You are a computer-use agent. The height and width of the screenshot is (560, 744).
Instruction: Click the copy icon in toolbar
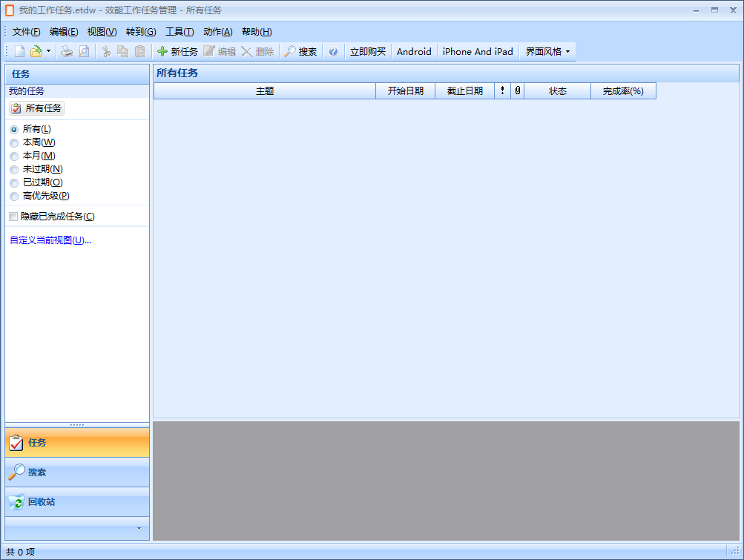(123, 51)
